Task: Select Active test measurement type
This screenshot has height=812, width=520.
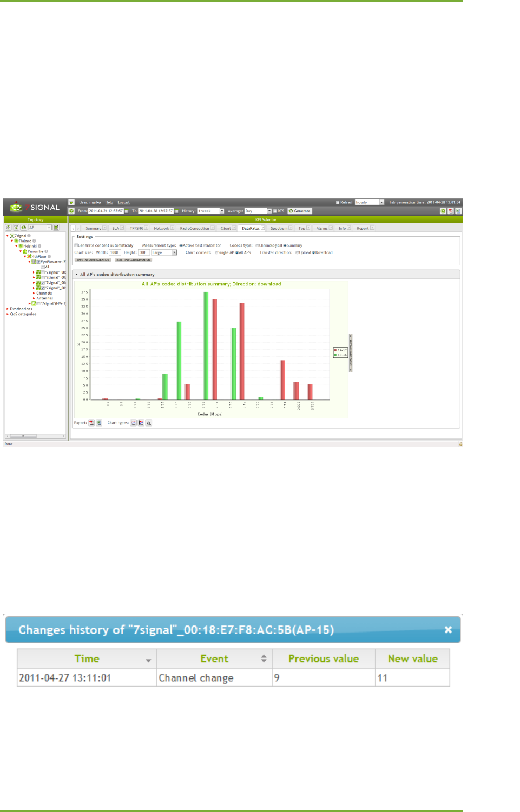Action: pyautogui.click(x=181, y=245)
